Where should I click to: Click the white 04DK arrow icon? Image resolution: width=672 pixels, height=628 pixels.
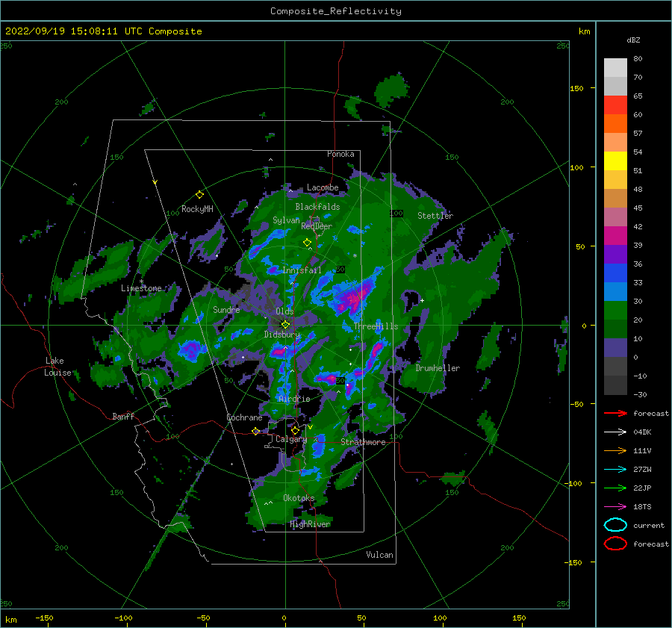point(615,432)
